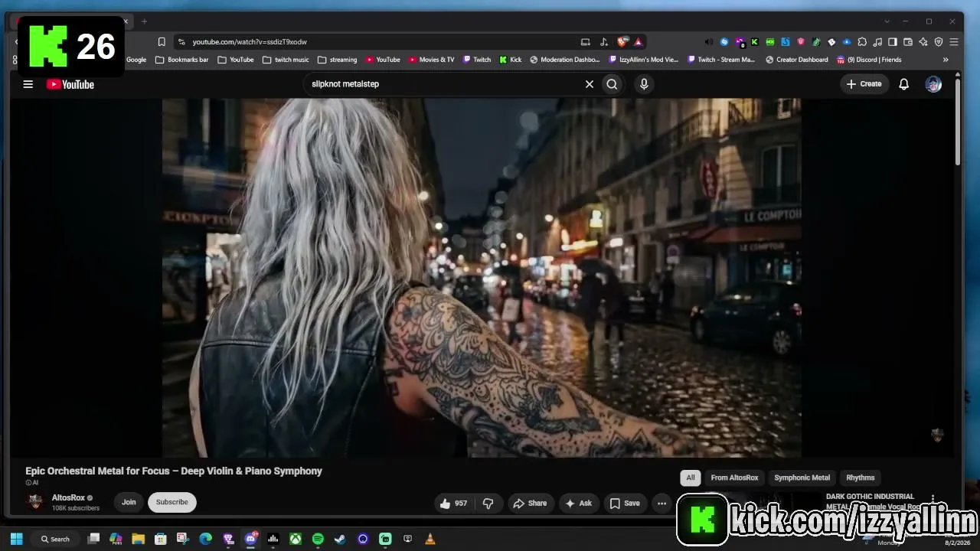Go to YouTube home via logo
Viewport: 980px width, 551px height.
click(x=70, y=84)
